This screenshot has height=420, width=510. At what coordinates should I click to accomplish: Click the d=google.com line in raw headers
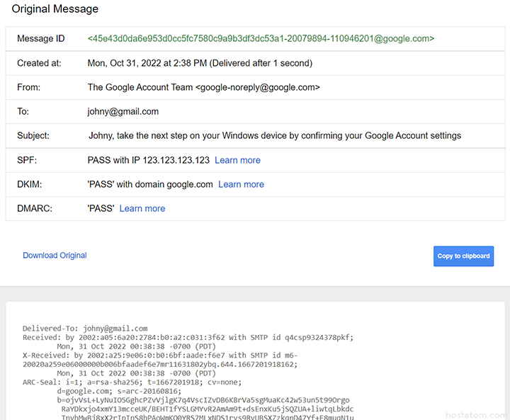[118, 391]
